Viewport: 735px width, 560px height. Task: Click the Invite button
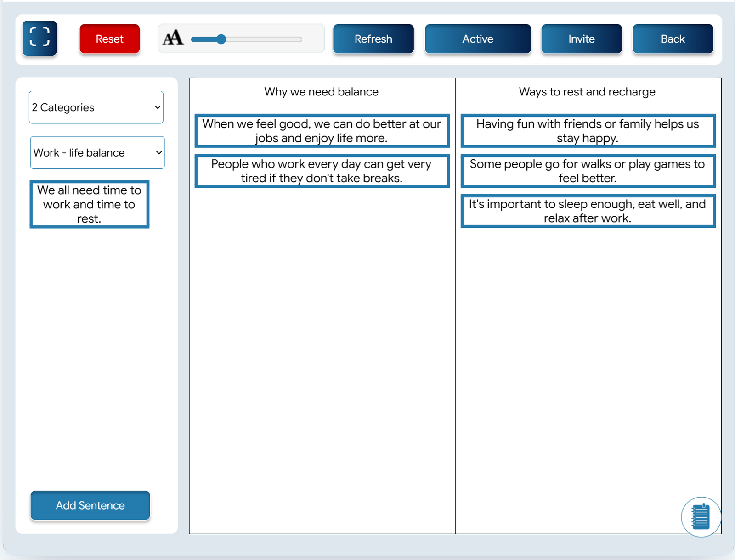582,39
